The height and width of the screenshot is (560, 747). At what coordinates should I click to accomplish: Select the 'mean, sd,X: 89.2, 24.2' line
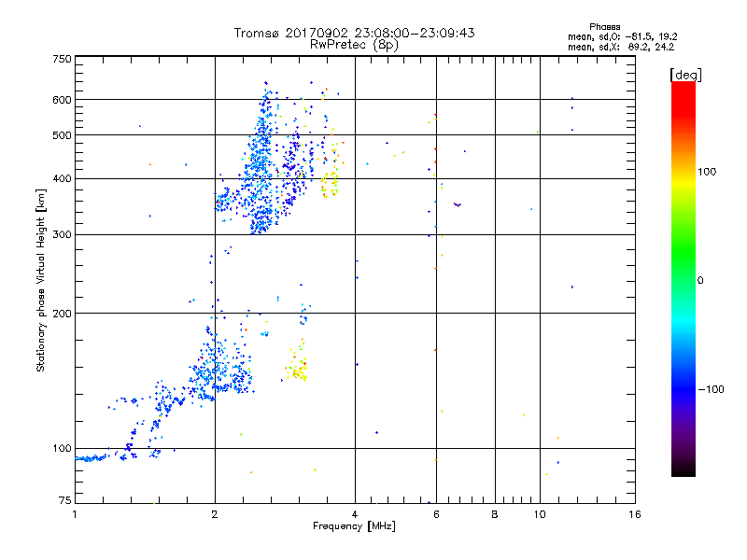point(621,47)
